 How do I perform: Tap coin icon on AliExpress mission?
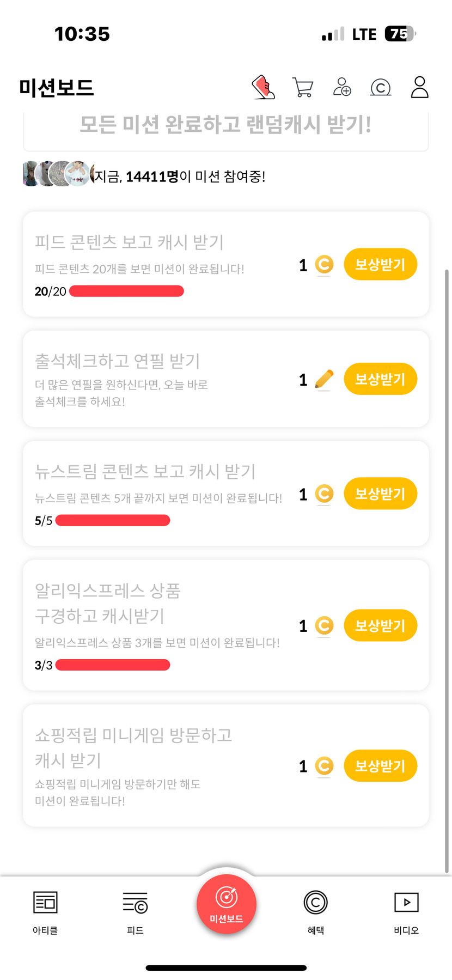click(x=324, y=625)
